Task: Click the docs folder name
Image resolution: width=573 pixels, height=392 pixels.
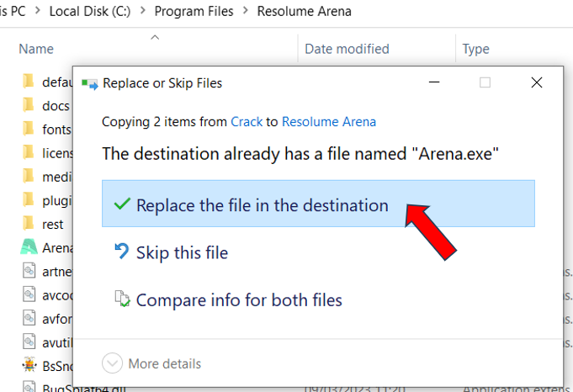Action: [x=56, y=106]
